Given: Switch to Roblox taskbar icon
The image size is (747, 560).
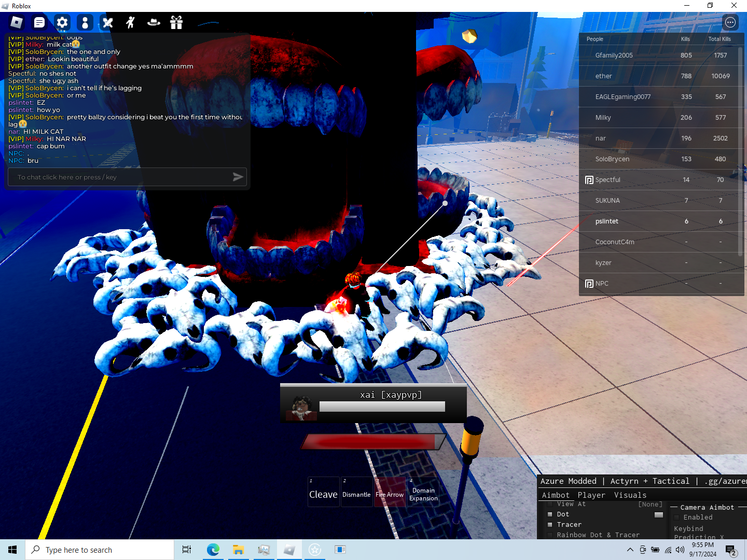Looking at the screenshot, I should coord(289,550).
